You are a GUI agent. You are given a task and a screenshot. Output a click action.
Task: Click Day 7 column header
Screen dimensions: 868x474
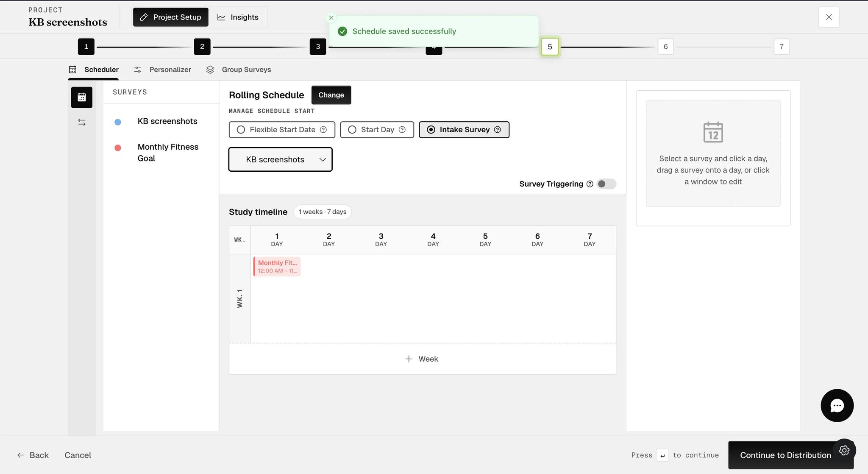[590, 240]
